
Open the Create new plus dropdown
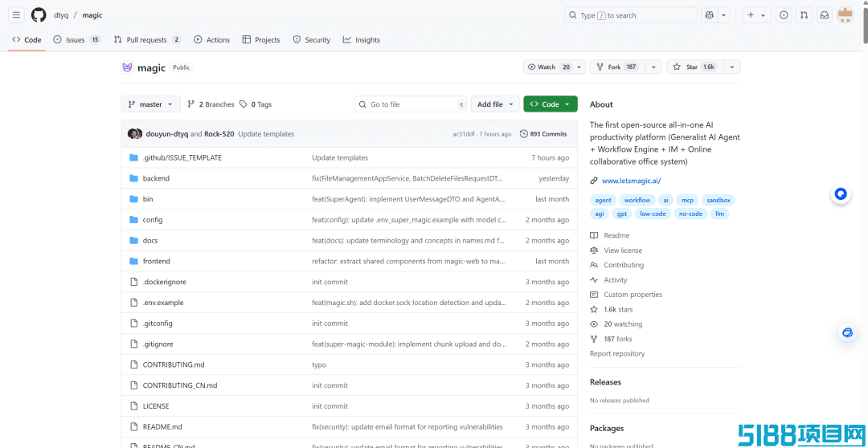[x=756, y=15]
